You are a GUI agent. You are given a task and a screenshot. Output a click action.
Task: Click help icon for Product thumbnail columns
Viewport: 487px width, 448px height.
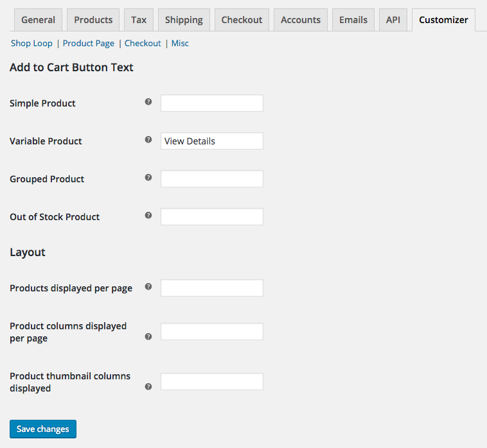pos(148,386)
